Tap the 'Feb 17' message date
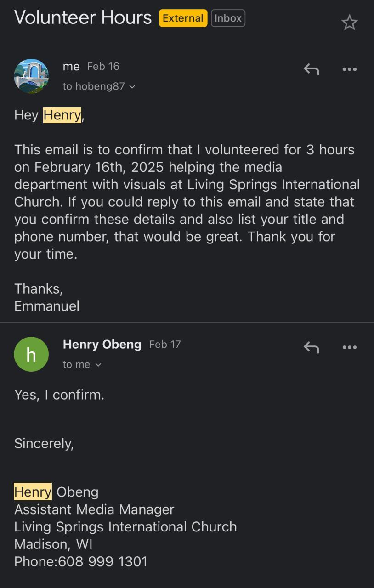 (x=165, y=345)
